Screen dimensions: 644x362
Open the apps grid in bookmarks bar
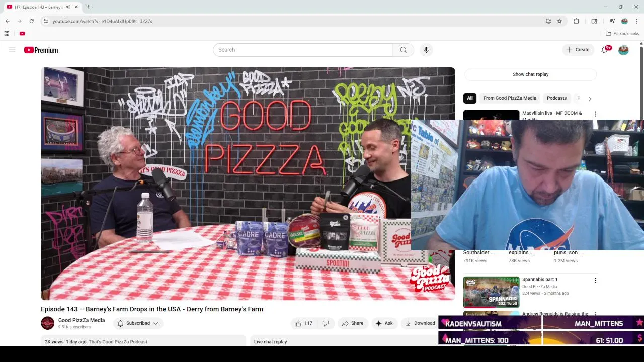click(x=7, y=33)
